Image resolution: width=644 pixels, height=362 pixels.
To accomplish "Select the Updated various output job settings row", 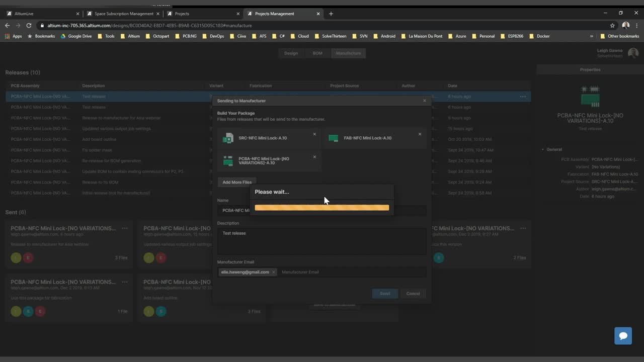I will click(268, 129).
